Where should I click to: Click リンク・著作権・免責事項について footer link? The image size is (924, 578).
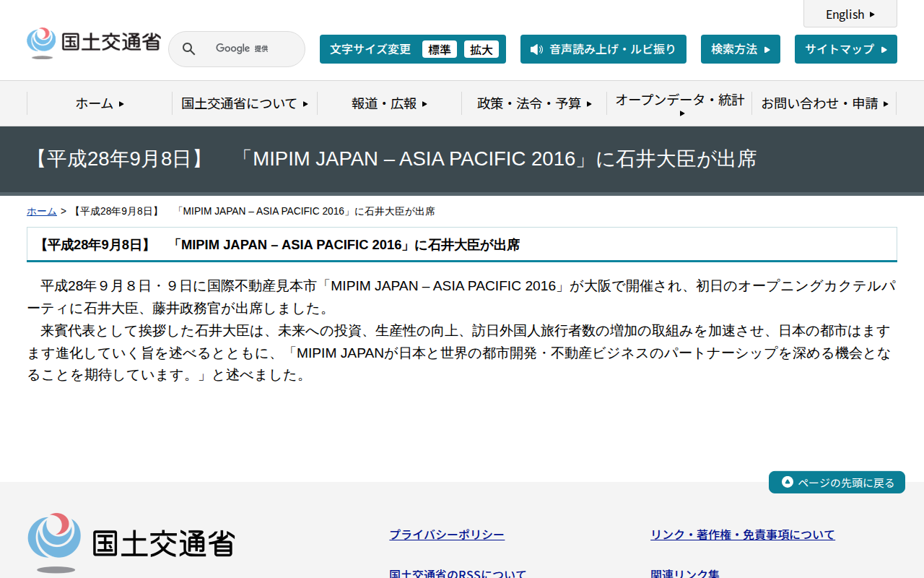click(742, 534)
